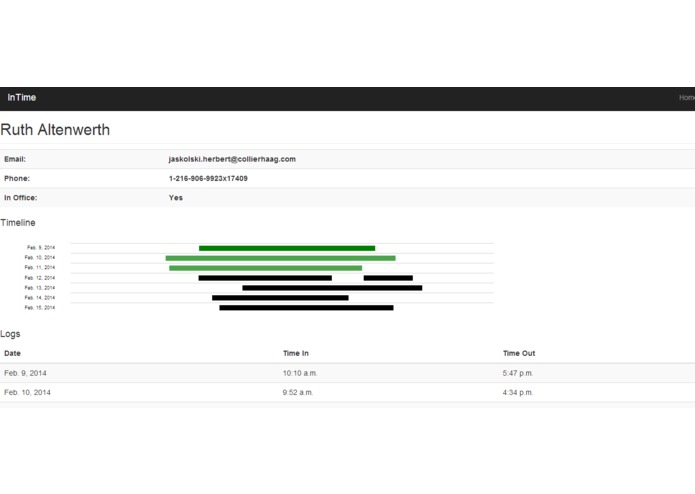Click timeline axis label Feb. 11, 2014
This screenshot has height=494, width=695.
click(x=40, y=268)
